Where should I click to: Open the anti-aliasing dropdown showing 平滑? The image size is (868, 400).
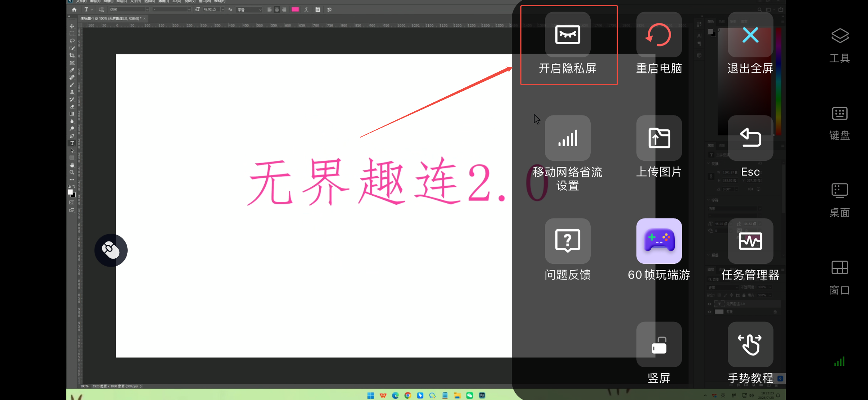click(x=250, y=10)
